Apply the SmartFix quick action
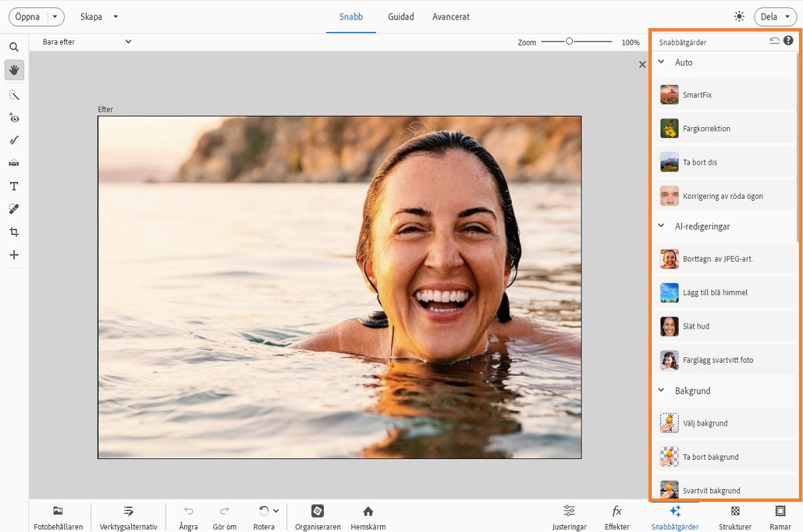 (x=697, y=95)
